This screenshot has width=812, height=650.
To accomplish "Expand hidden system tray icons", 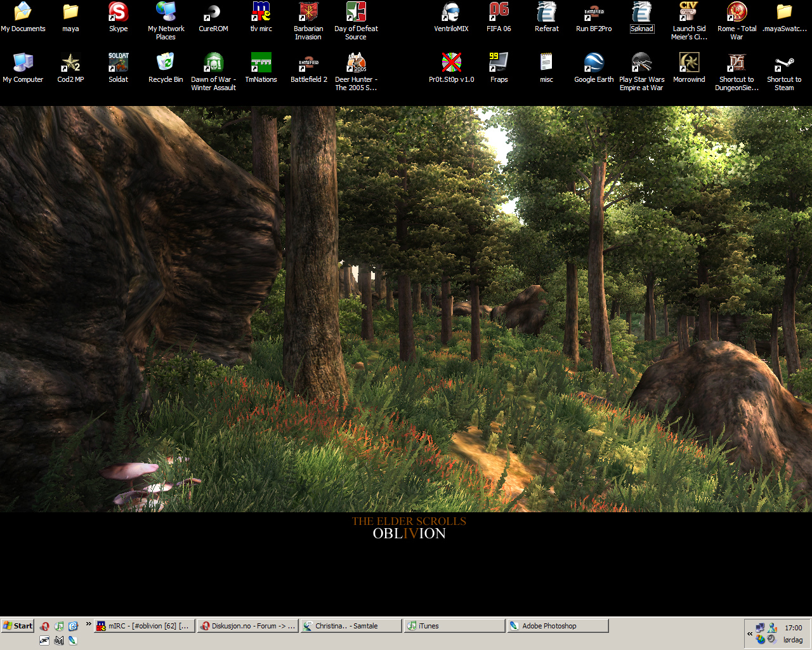I will tap(750, 633).
